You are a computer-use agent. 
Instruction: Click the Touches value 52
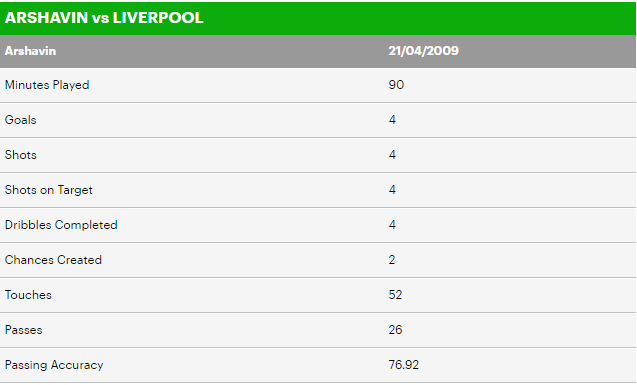pyautogui.click(x=395, y=295)
